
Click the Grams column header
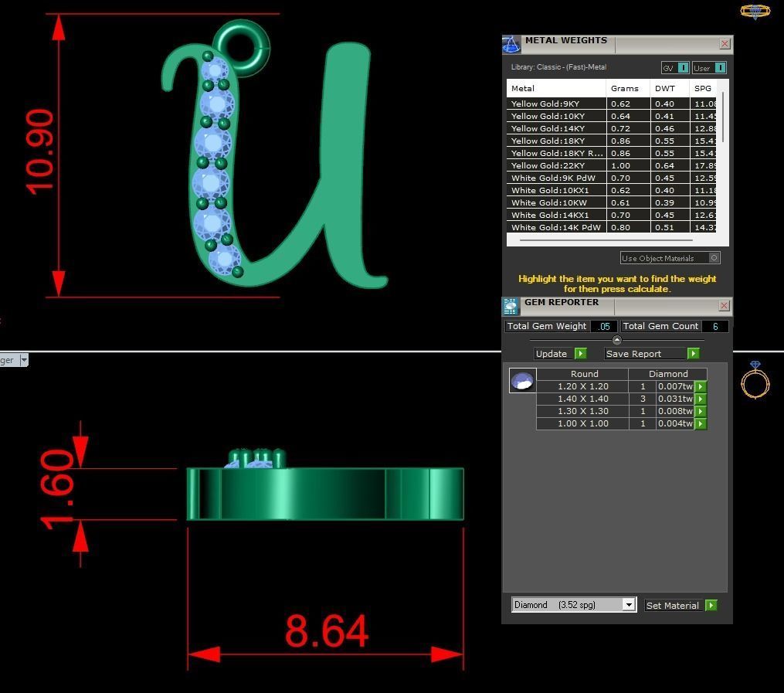tap(628, 89)
